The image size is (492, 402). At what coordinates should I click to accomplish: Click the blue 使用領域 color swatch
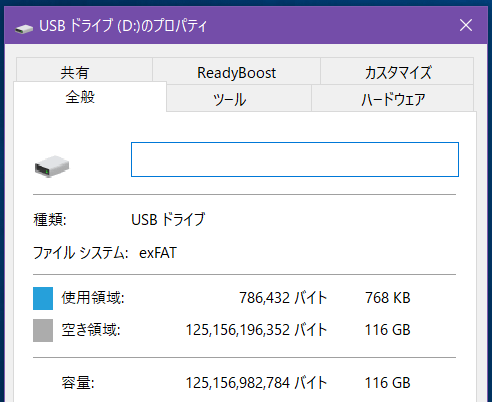coord(43,298)
